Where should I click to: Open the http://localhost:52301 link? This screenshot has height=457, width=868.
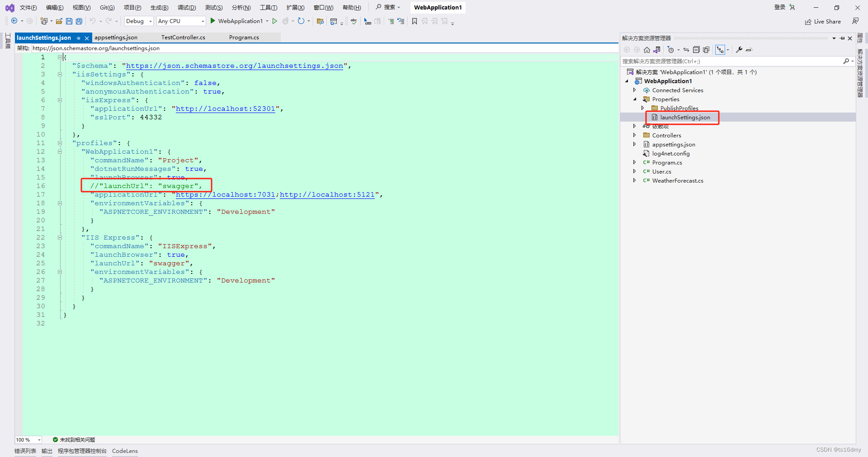(226, 108)
